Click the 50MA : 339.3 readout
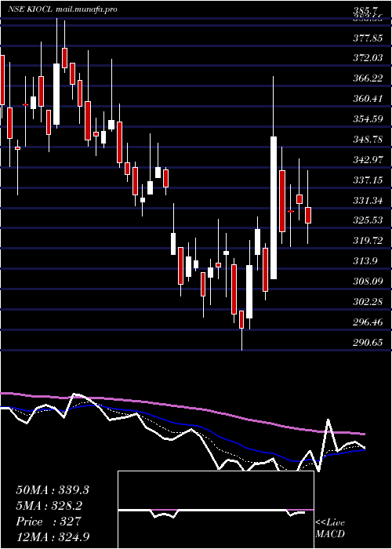392x549 pixels. (53, 490)
